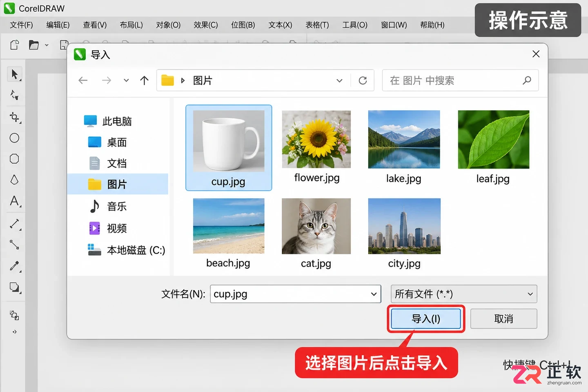This screenshot has height=392, width=588.
Task: Go forward with the right arrow
Action: (x=106, y=80)
